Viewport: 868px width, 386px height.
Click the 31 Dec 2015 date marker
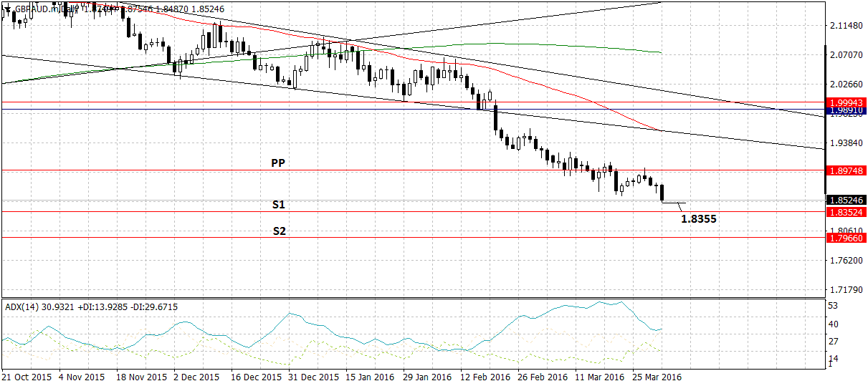pyautogui.click(x=315, y=377)
